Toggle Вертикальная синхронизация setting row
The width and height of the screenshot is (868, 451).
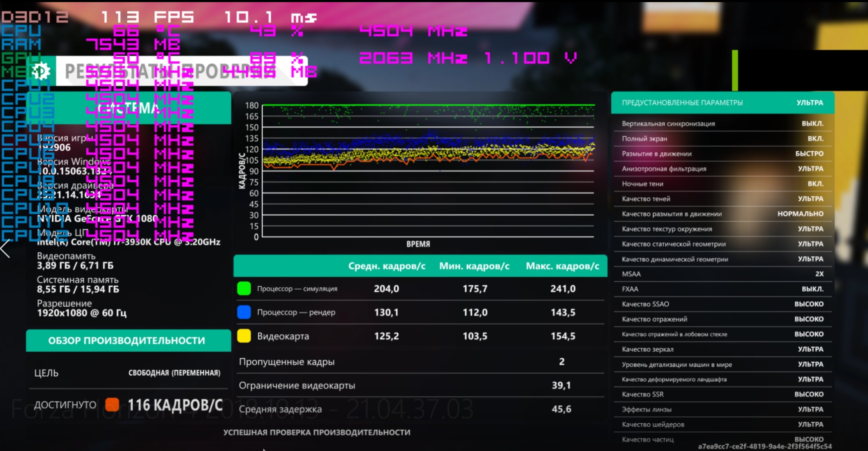tap(722, 124)
